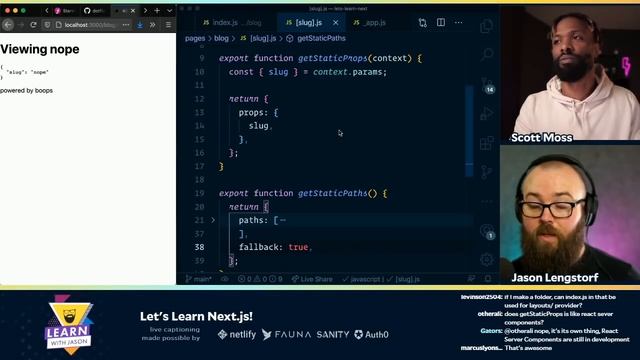Image resolution: width=640 pixels, height=360 pixels.
Task: Click the errors and warnings status item
Action: [x=260, y=279]
